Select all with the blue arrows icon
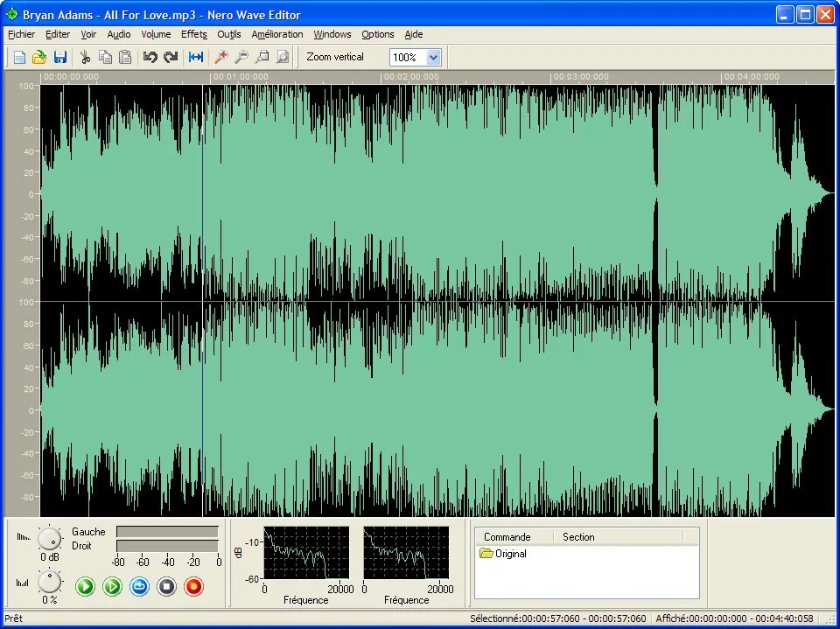This screenshot has width=840, height=629. (196, 58)
